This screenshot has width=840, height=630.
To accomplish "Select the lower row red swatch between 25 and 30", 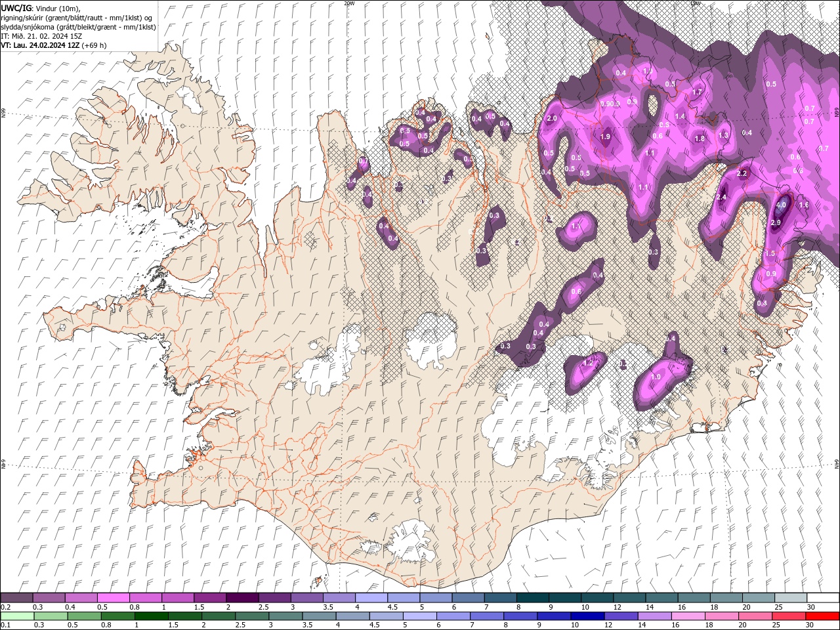I will coord(787,616).
